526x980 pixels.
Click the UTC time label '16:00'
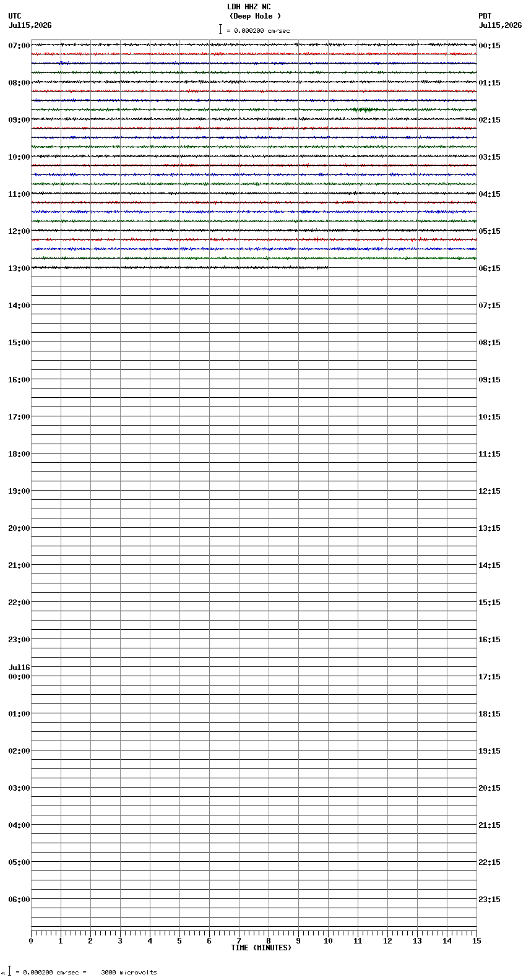[19, 380]
